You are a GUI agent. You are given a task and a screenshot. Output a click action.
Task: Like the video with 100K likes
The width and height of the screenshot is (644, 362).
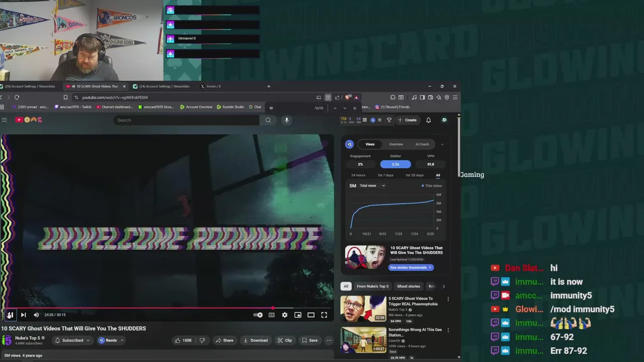click(183, 340)
